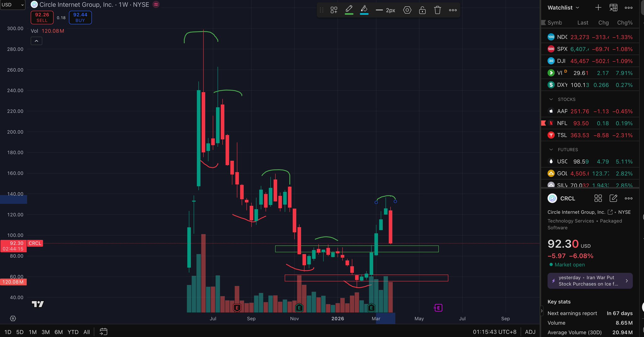This screenshot has width=644, height=337.
Task: Click the 92.44 BUY button
Action: [x=80, y=17]
